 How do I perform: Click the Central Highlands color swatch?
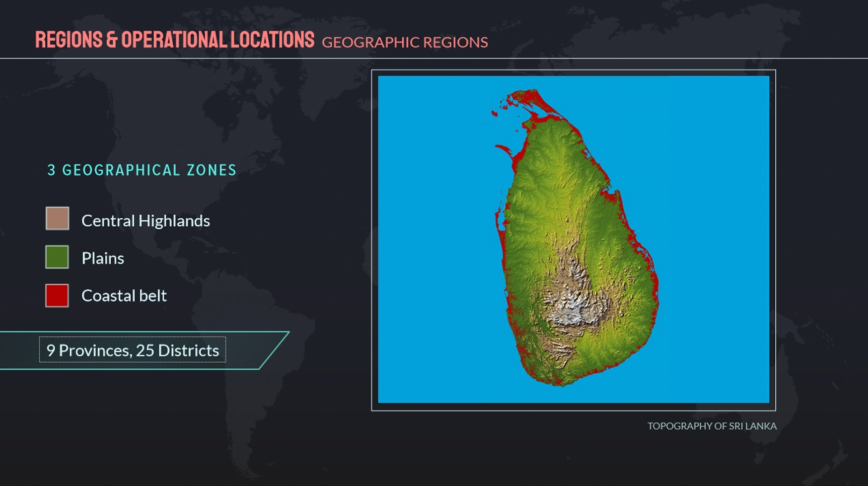tap(57, 218)
